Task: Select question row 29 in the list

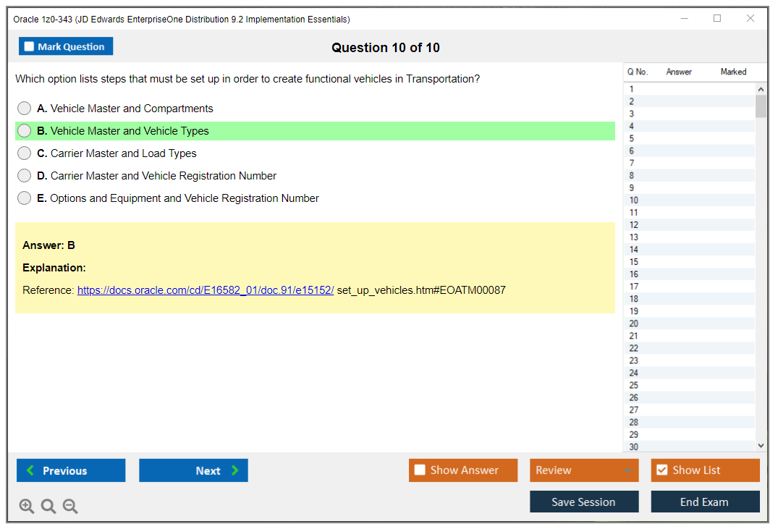Action: pyautogui.click(x=689, y=435)
